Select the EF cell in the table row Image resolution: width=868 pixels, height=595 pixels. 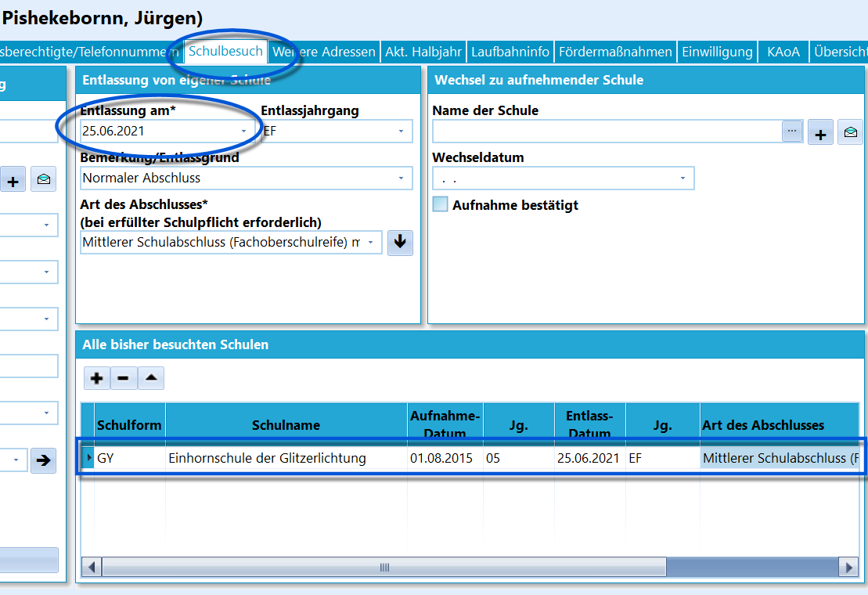[663, 458]
